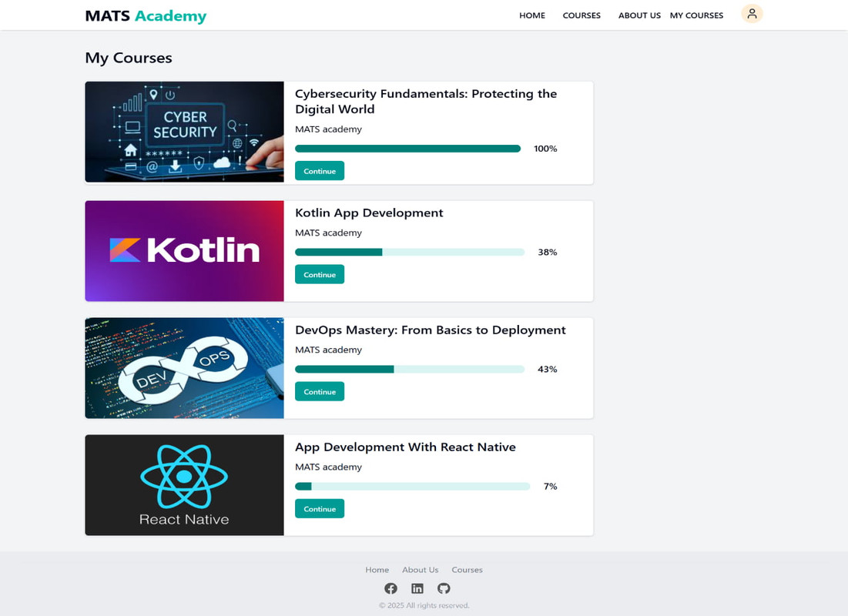Click the 'My Courses' page heading
Screen dimensions: 848x616
pyautogui.click(x=129, y=58)
